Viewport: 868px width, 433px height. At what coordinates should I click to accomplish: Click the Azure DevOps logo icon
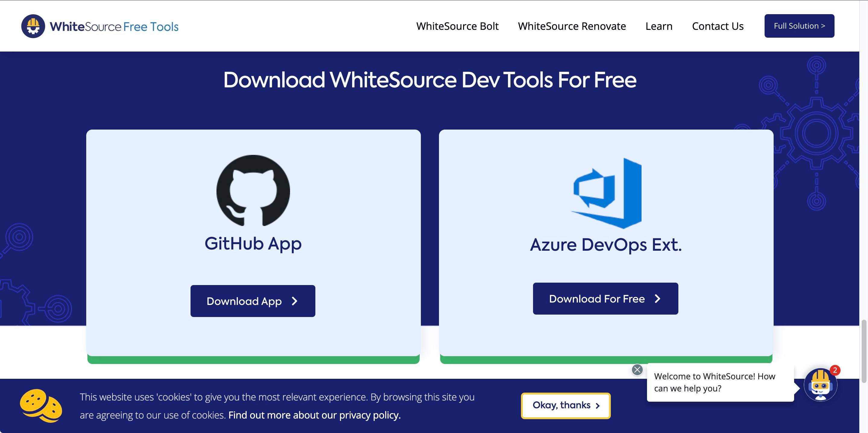[x=606, y=193]
